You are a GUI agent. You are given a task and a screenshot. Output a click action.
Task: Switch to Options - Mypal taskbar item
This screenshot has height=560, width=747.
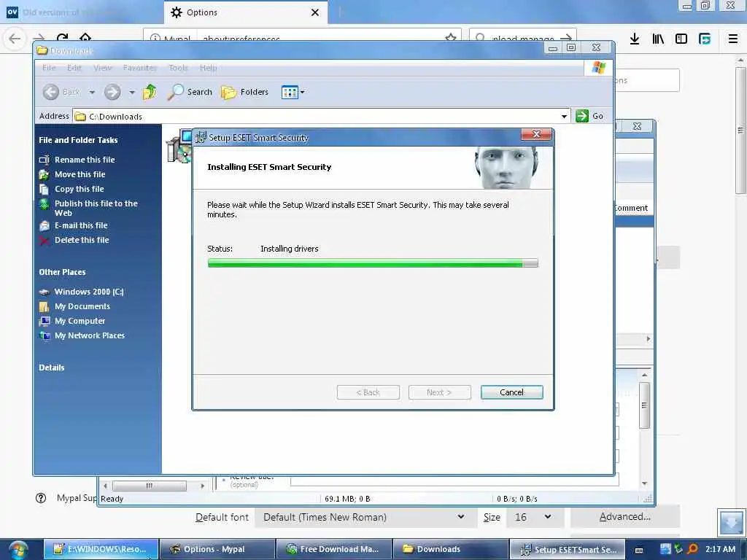click(x=217, y=549)
